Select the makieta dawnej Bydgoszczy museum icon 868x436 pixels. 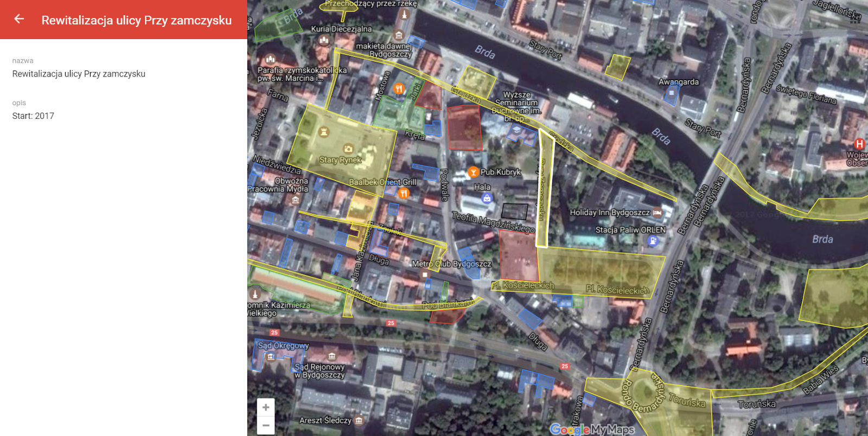[x=399, y=36]
